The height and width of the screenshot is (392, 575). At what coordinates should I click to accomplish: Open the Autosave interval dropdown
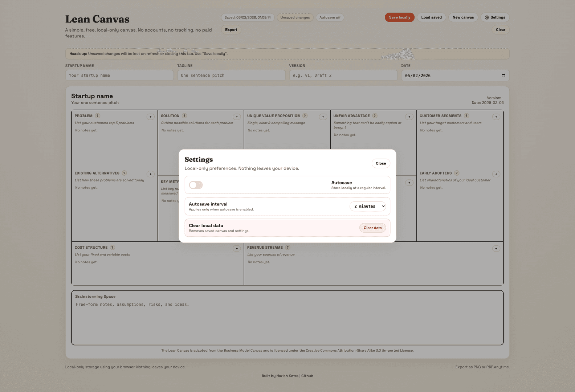tap(368, 206)
